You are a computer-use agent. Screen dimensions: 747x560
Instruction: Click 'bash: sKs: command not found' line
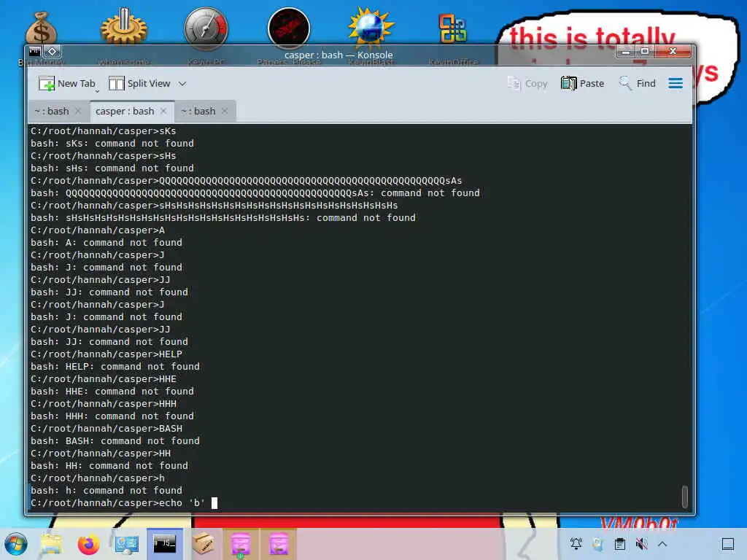[112, 144]
